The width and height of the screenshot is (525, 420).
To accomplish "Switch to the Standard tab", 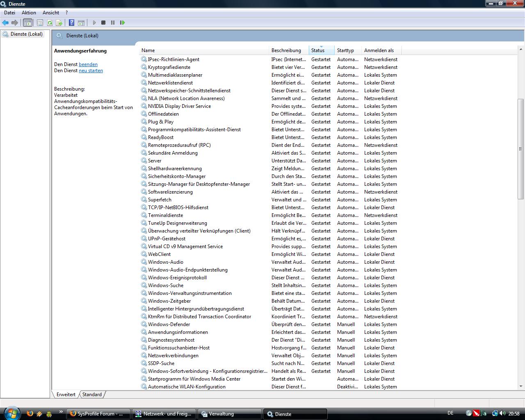I will pos(92,395).
